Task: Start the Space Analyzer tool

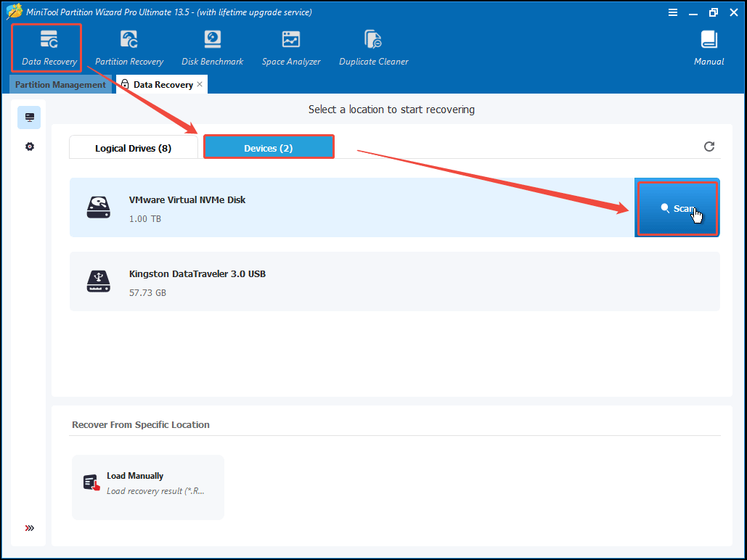Action: pos(290,48)
